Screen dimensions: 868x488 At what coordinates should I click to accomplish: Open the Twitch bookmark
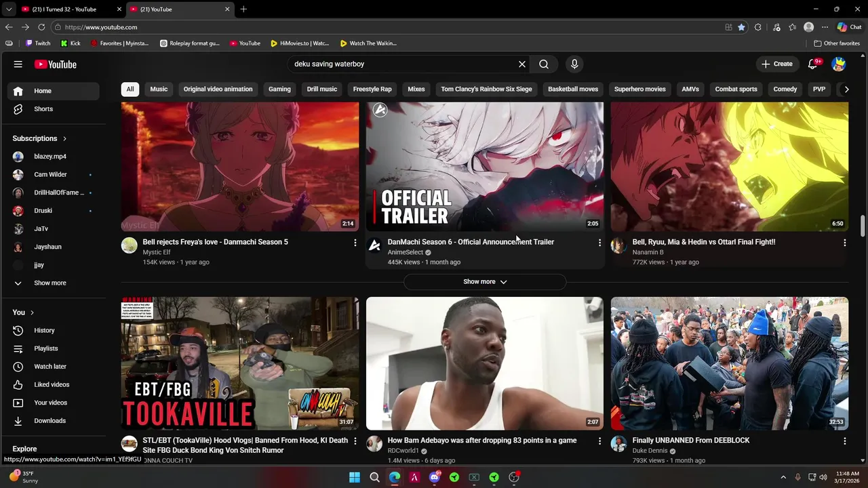coord(38,43)
